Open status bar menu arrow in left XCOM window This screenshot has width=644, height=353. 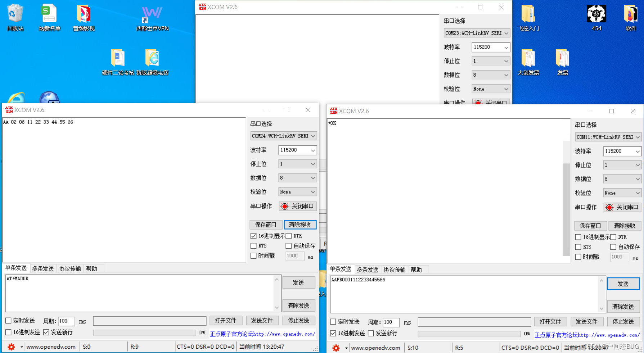22,347
